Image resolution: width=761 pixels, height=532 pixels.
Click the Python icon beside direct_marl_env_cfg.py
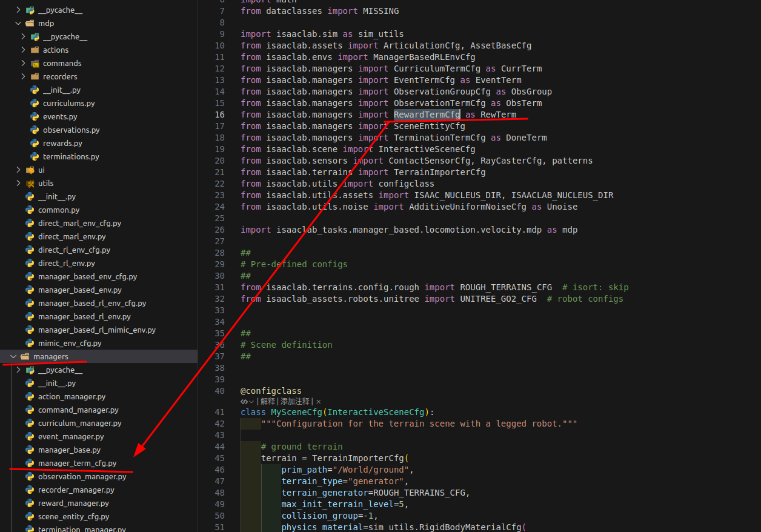click(x=30, y=224)
